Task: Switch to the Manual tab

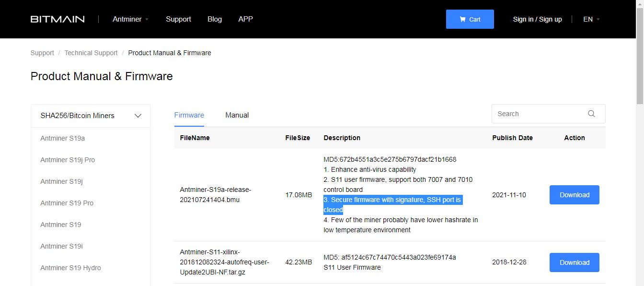Action: 237,115
